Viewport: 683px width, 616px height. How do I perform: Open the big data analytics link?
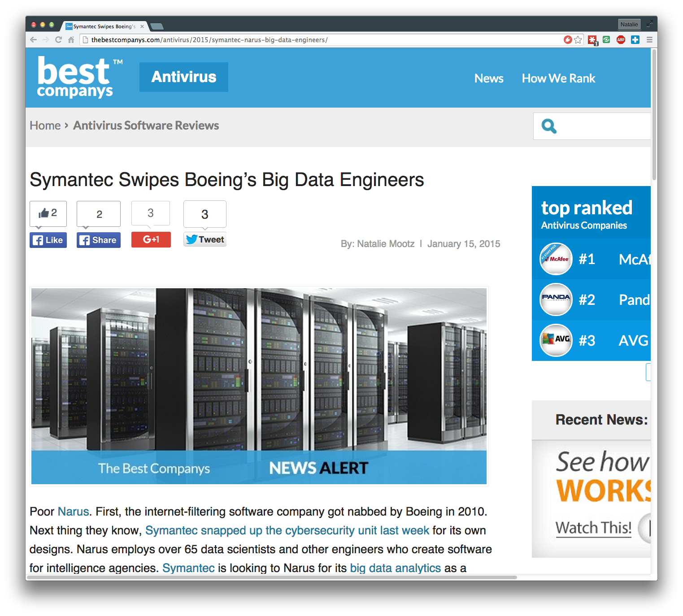tap(396, 568)
